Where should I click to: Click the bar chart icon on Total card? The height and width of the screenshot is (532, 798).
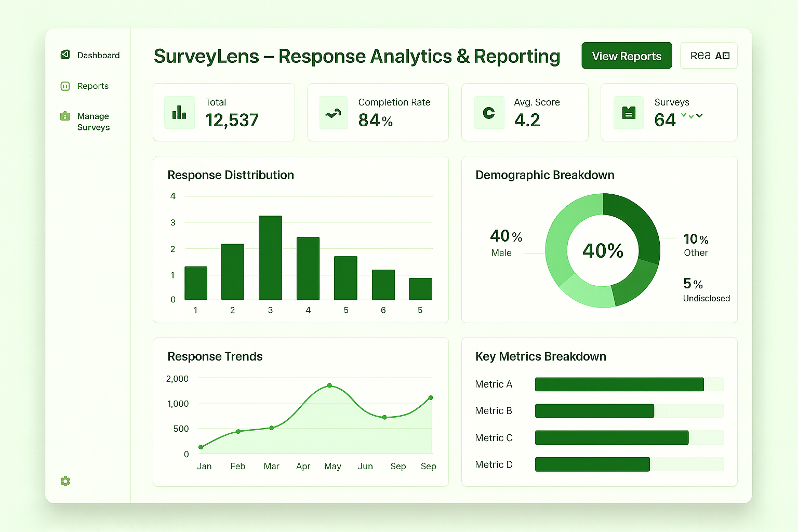point(179,112)
